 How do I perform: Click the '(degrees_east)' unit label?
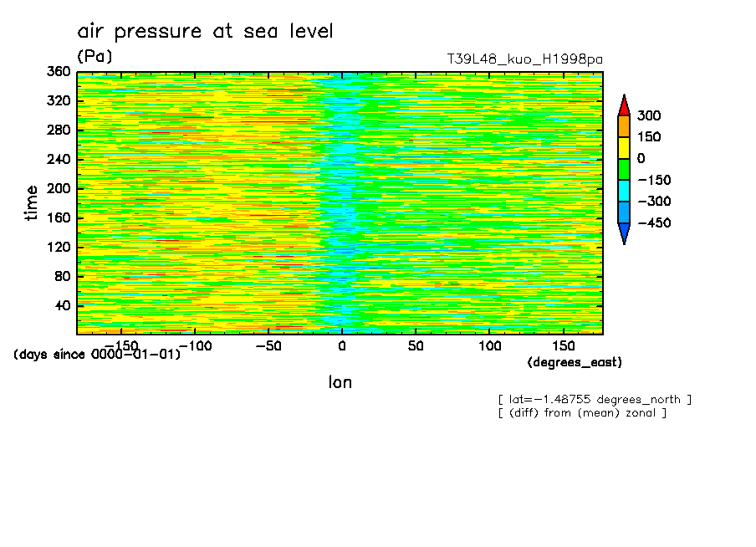tap(575, 363)
